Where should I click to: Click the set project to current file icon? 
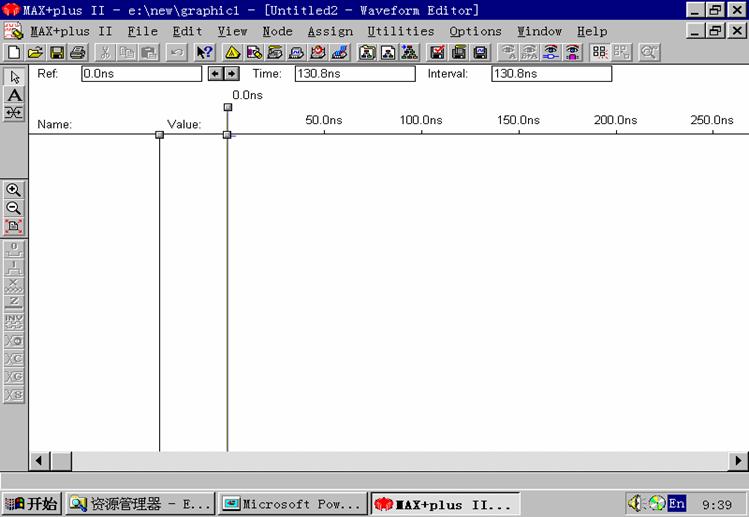388,52
